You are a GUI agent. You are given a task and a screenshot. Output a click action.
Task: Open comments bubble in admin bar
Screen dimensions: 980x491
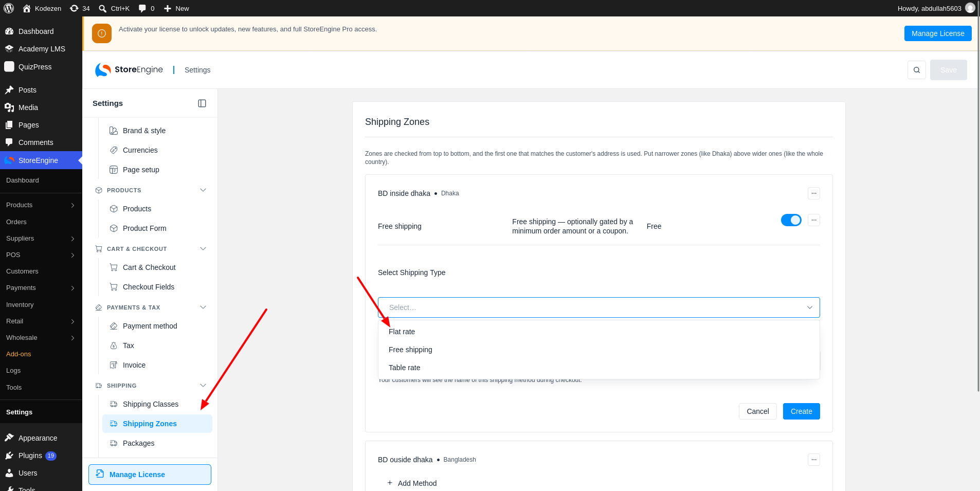pos(142,8)
